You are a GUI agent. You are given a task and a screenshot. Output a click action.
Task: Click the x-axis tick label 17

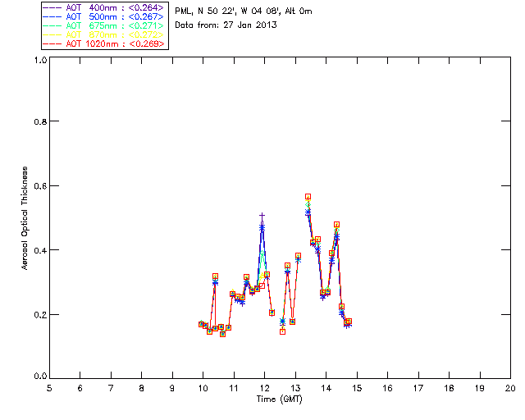click(x=418, y=388)
